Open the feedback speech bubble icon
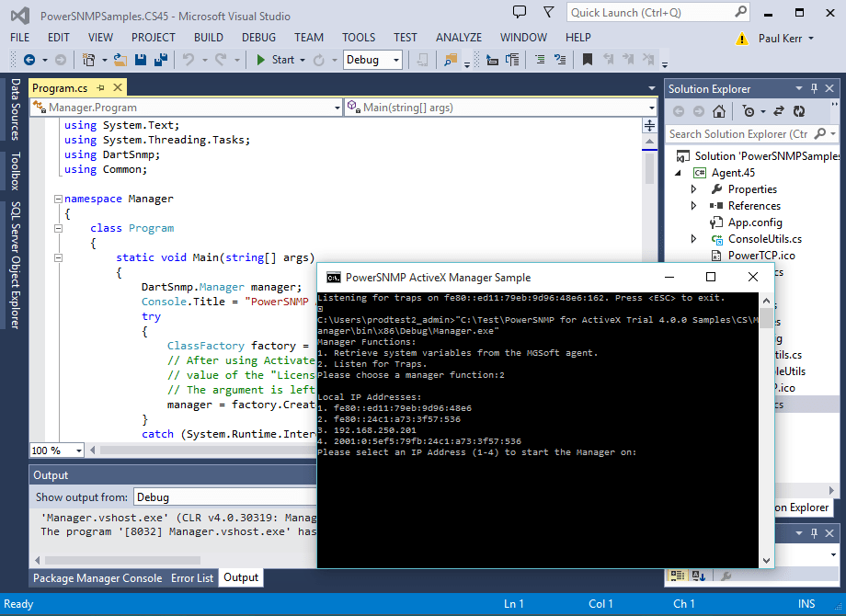 519,12
